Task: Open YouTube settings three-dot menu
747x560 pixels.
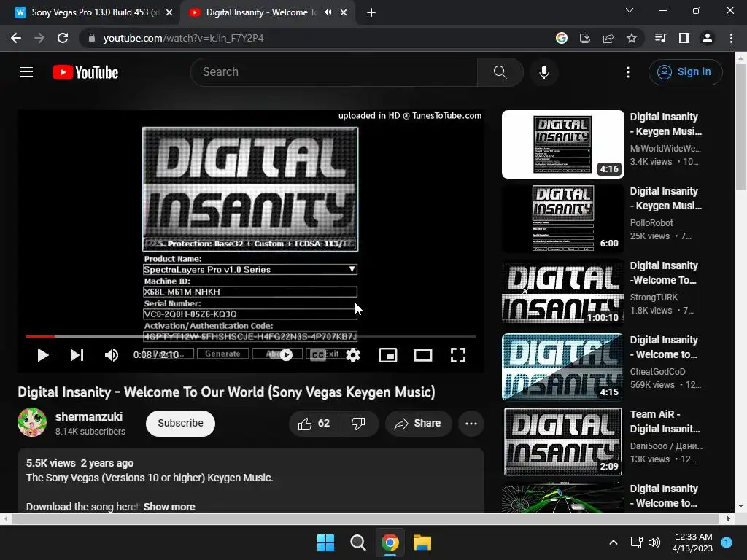Action: [628, 72]
